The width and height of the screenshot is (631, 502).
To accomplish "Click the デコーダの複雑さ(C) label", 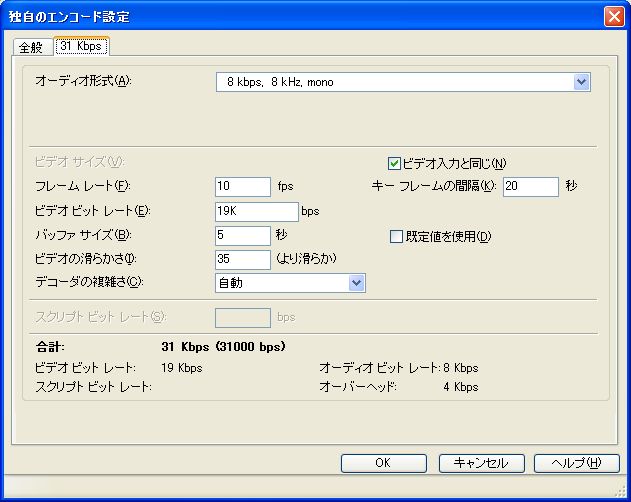I will pyautogui.click(x=89, y=282).
